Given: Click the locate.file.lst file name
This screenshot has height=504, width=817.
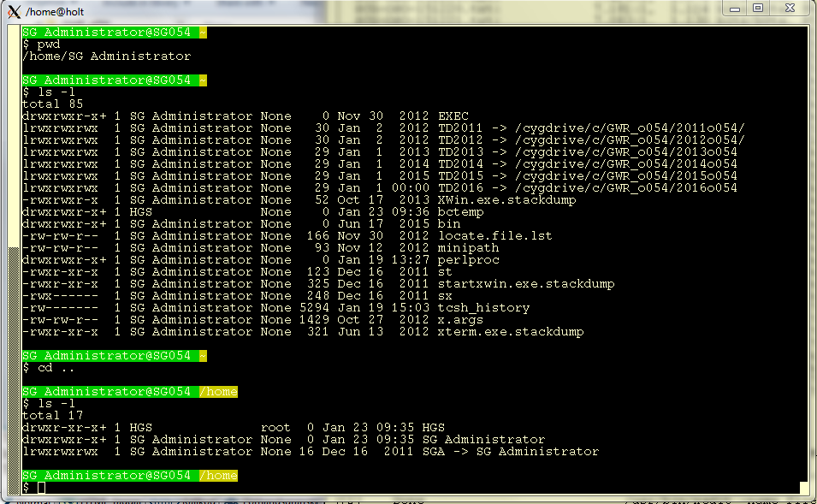Looking at the screenshot, I should point(495,235).
